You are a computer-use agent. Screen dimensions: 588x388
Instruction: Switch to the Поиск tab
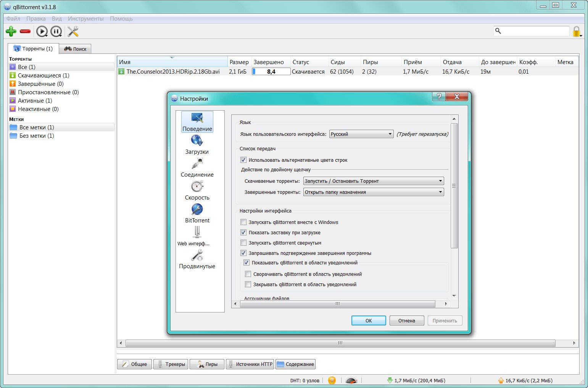75,49
